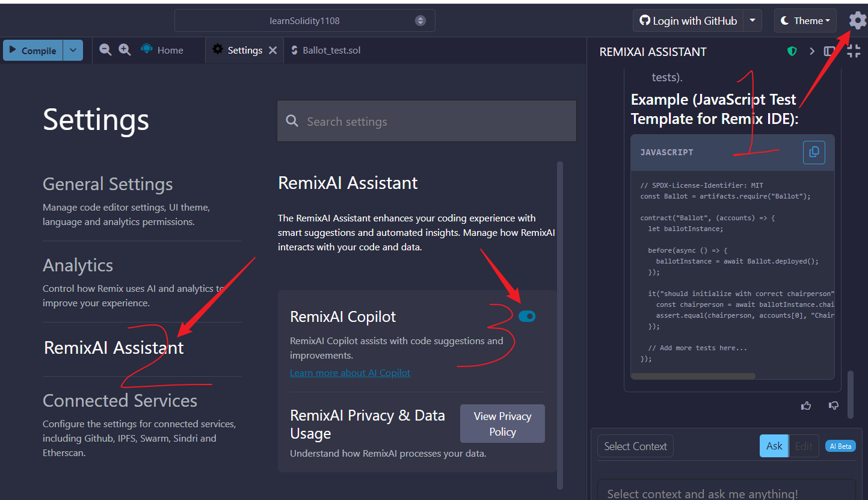
Task: Open the learnSolidity1108 workspace selector
Action: 305,20
